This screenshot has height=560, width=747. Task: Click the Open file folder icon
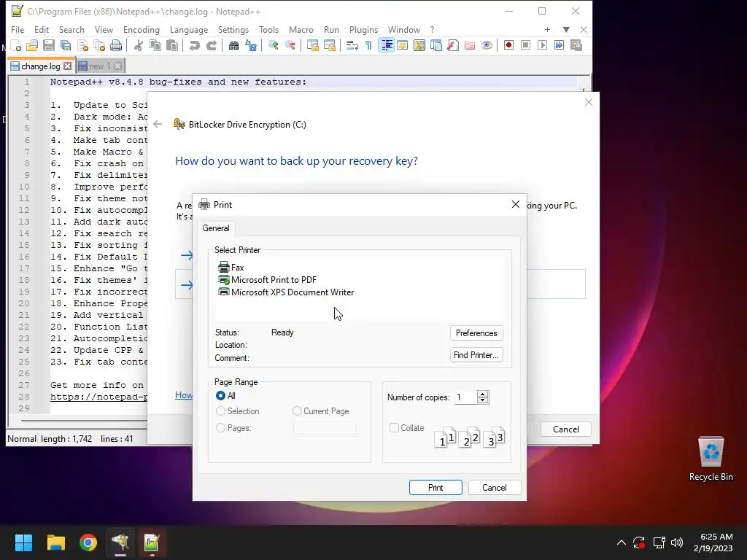pos(32,45)
